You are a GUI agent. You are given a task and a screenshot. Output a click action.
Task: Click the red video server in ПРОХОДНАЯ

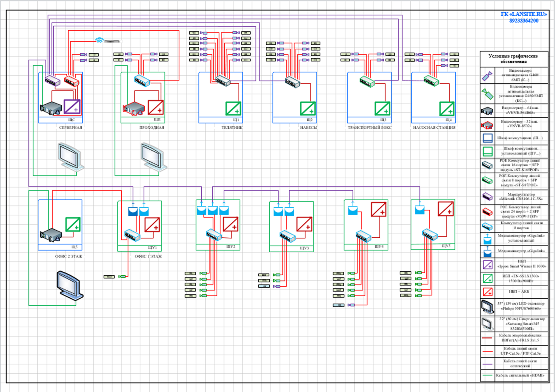134,108
